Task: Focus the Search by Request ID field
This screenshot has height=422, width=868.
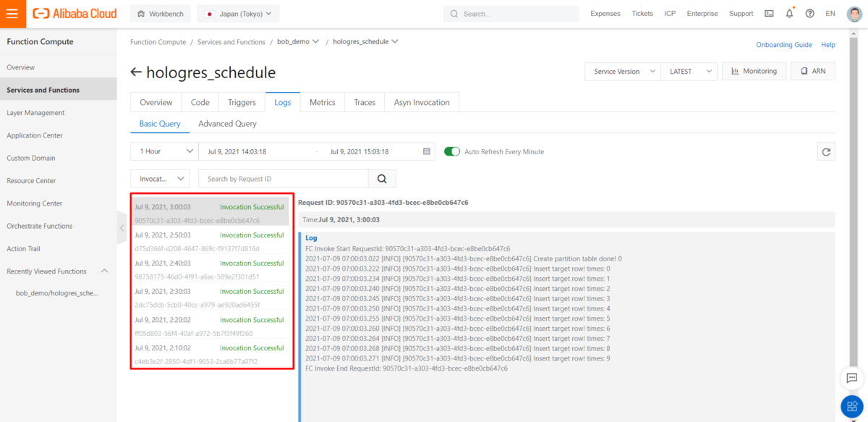Action: [x=284, y=179]
